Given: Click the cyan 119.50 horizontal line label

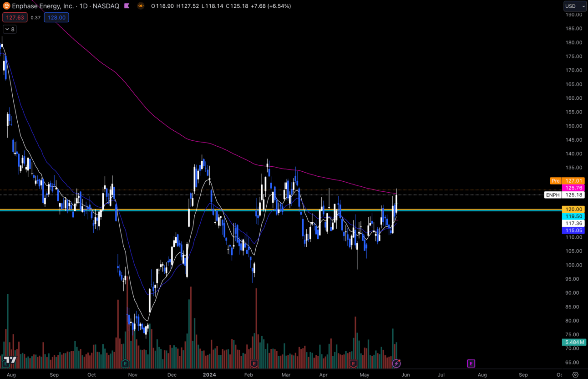Looking at the screenshot, I should point(573,216).
